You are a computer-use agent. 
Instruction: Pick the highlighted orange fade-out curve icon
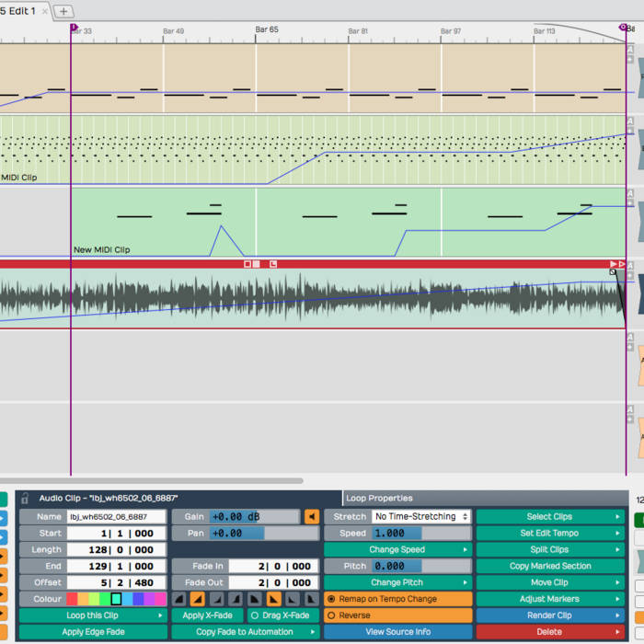[273, 599]
